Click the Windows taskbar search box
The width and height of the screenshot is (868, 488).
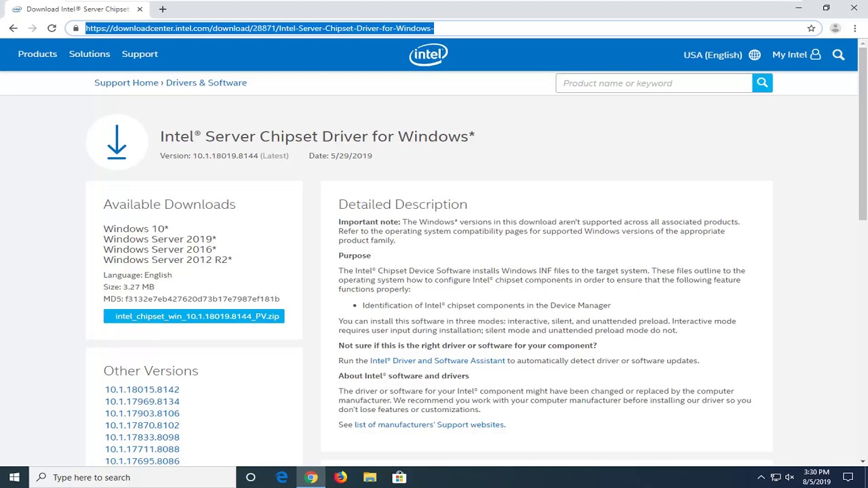132,477
